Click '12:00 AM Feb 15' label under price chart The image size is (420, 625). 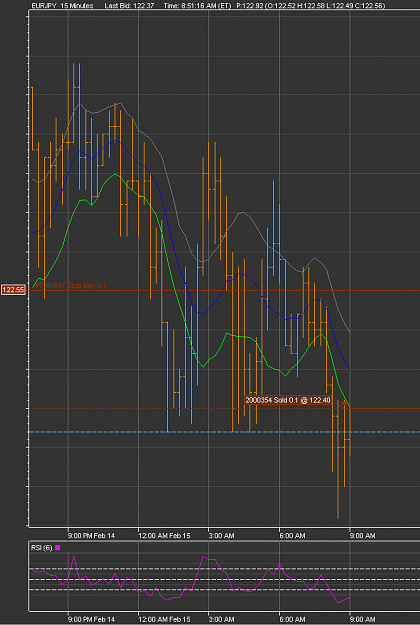click(165, 536)
